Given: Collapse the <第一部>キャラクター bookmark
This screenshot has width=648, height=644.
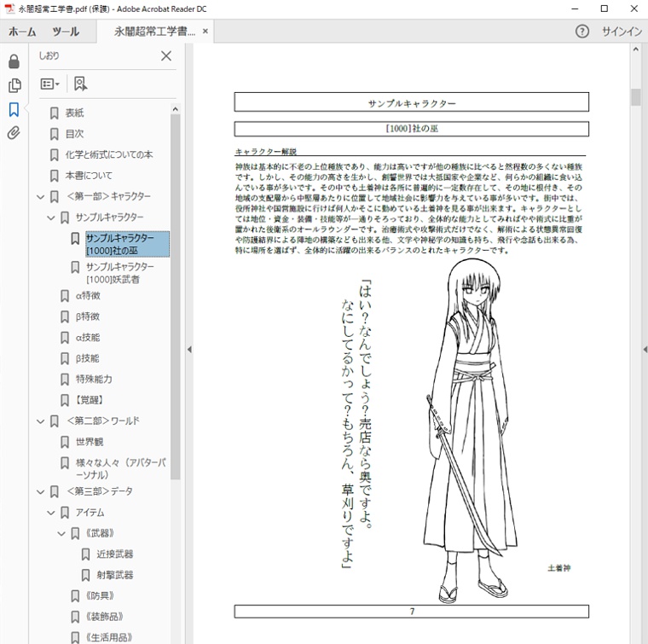Looking at the screenshot, I should [41, 197].
